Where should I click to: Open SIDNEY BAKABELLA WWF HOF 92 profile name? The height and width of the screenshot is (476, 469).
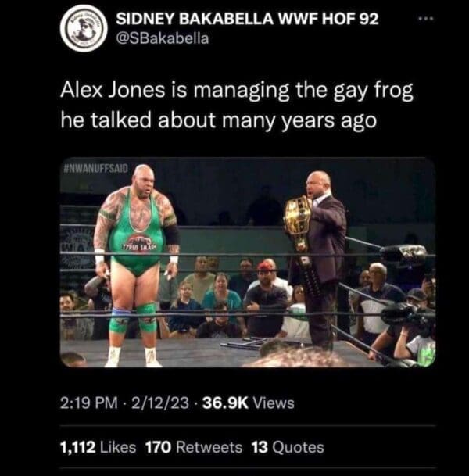pos(248,19)
